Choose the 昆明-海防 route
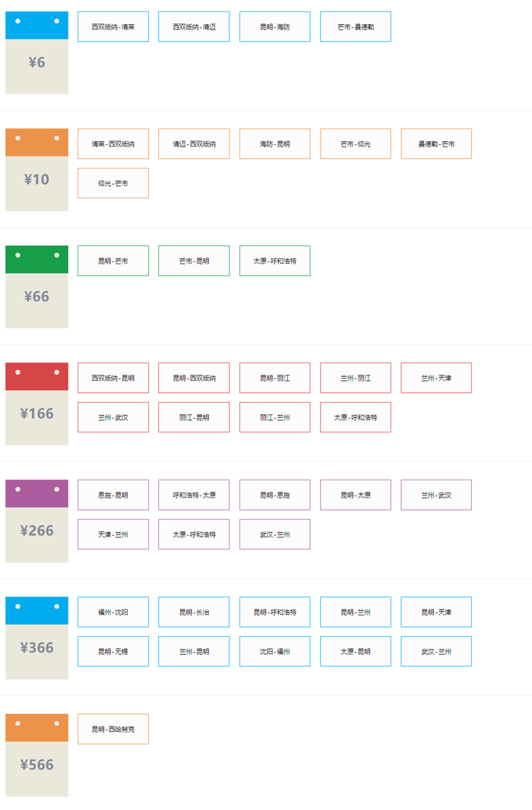 click(274, 27)
